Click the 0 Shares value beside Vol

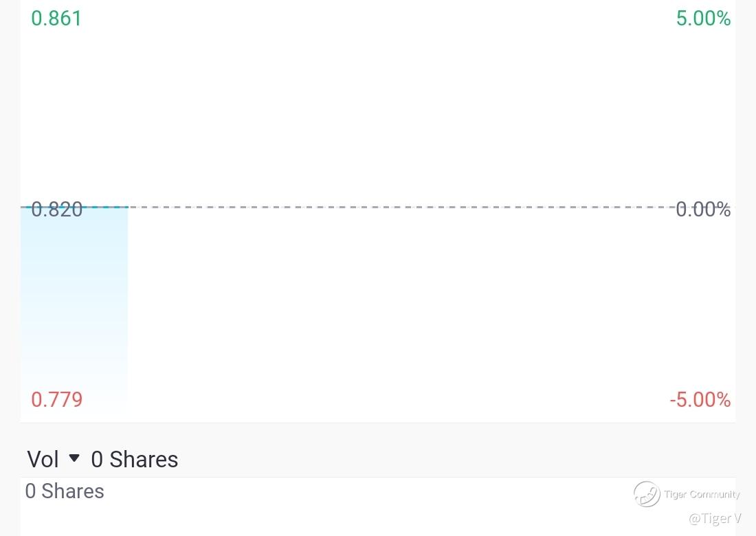[135, 459]
